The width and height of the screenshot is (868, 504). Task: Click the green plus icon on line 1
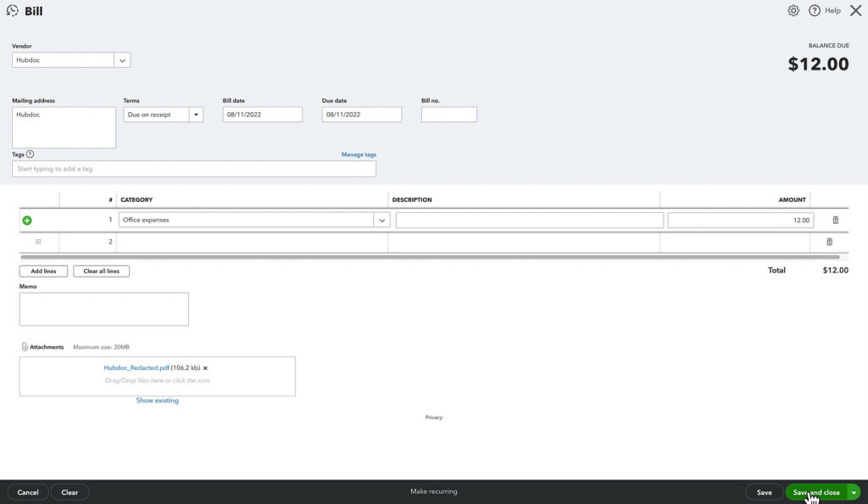pos(26,220)
